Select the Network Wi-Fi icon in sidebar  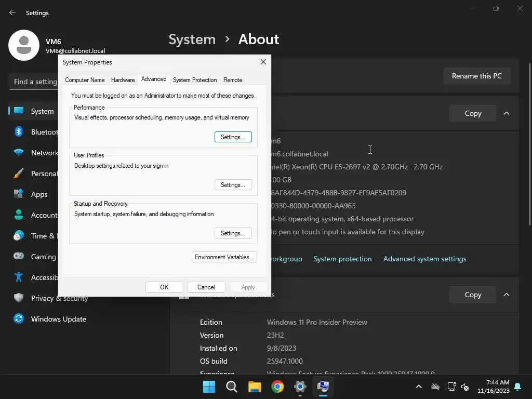click(x=19, y=153)
